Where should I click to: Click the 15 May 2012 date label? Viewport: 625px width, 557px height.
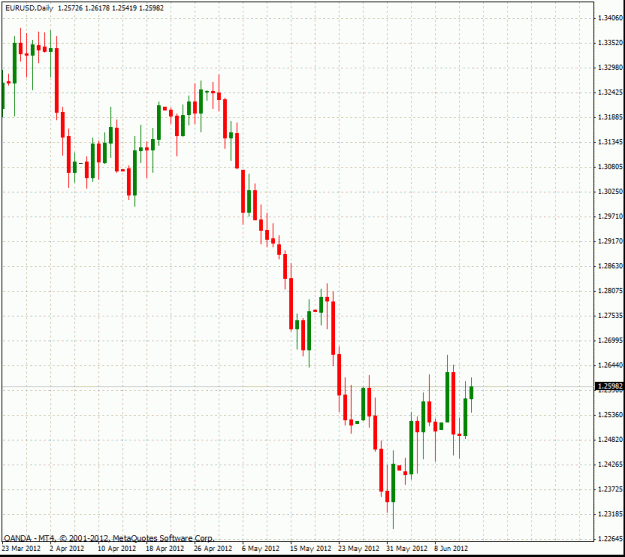[311, 548]
